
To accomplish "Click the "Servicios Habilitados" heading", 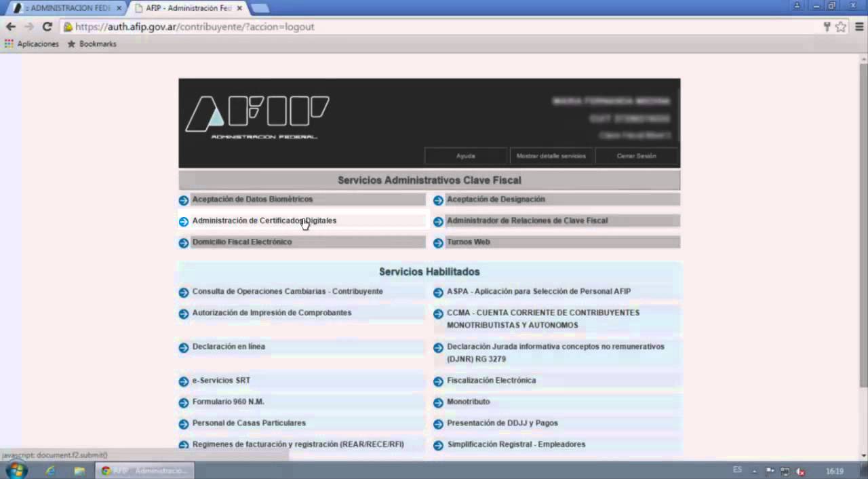I will pos(429,271).
